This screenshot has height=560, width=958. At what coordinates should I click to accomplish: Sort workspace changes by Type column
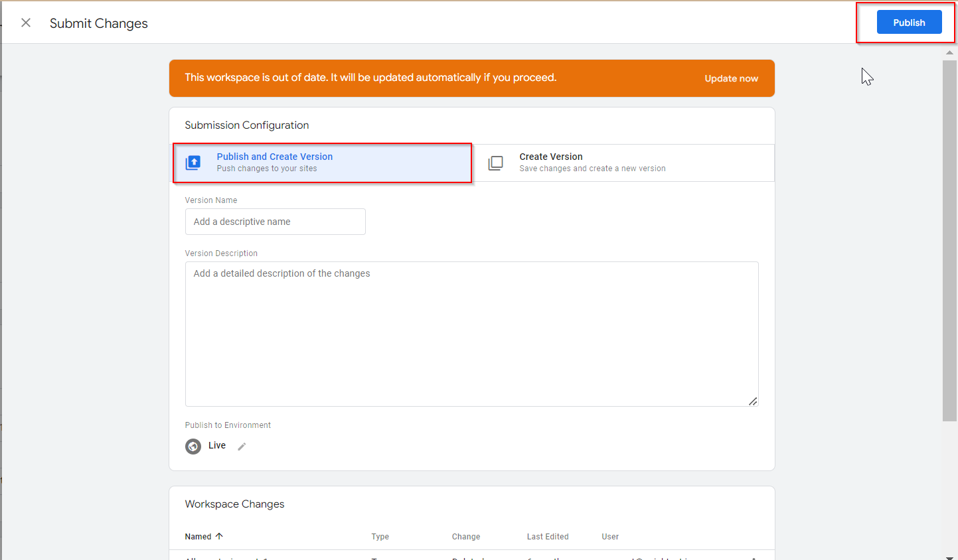(380, 537)
